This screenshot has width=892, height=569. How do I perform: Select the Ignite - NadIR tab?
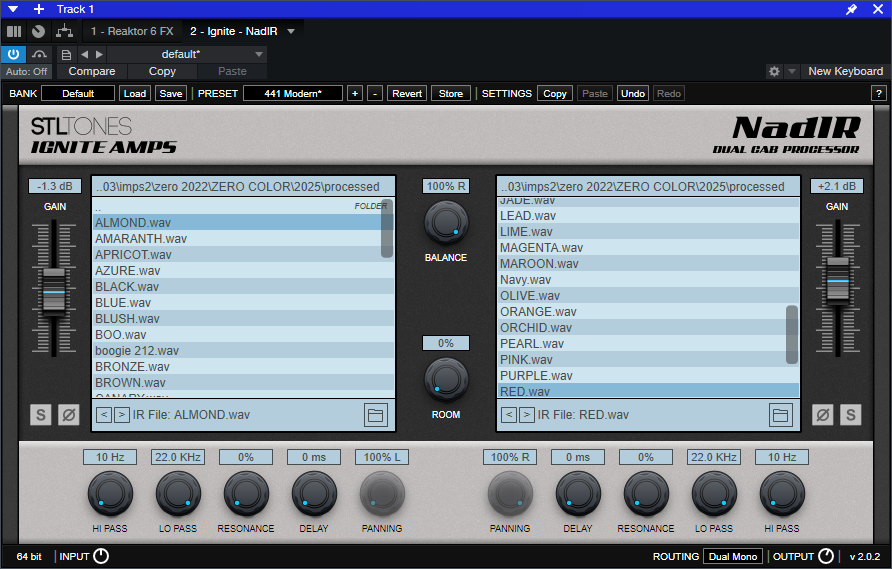(234, 31)
